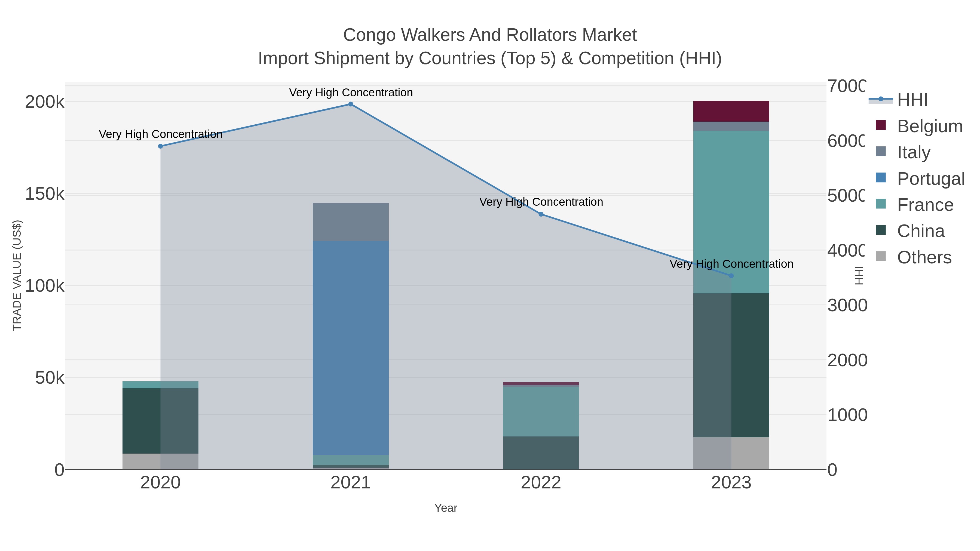Click the TRADE VALUE (US$) axis title
980x551 pixels.
(17, 275)
